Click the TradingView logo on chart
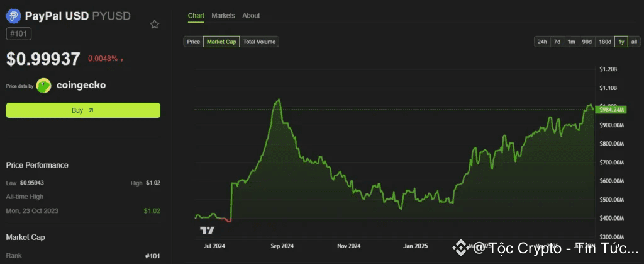The height and width of the screenshot is (264, 644). pyautogui.click(x=206, y=231)
